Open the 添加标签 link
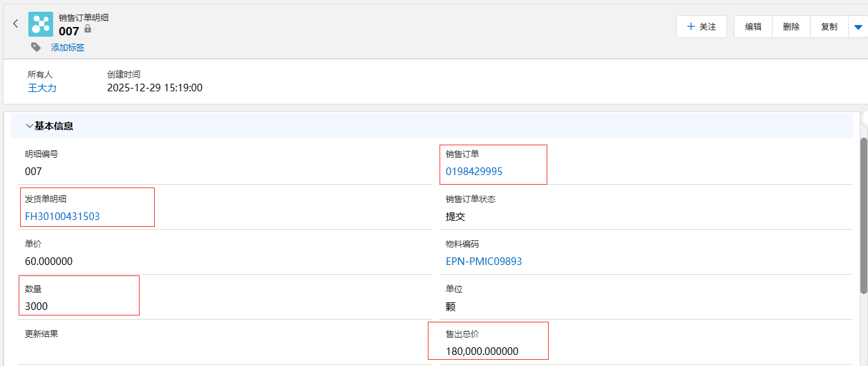This screenshot has width=868, height=366. coord(68,48)
